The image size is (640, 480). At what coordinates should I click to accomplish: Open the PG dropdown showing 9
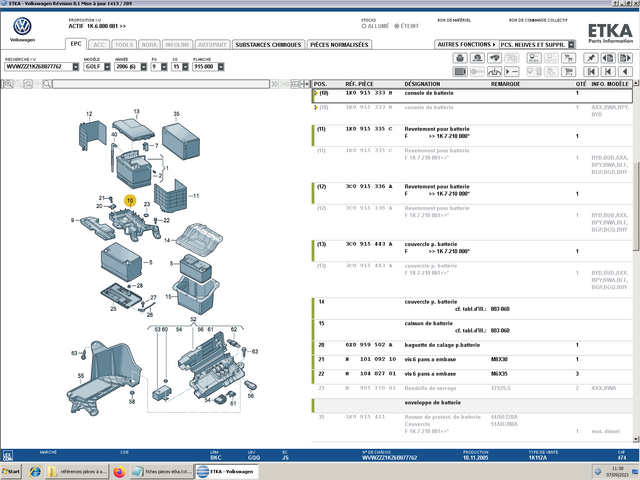(164, 67)
